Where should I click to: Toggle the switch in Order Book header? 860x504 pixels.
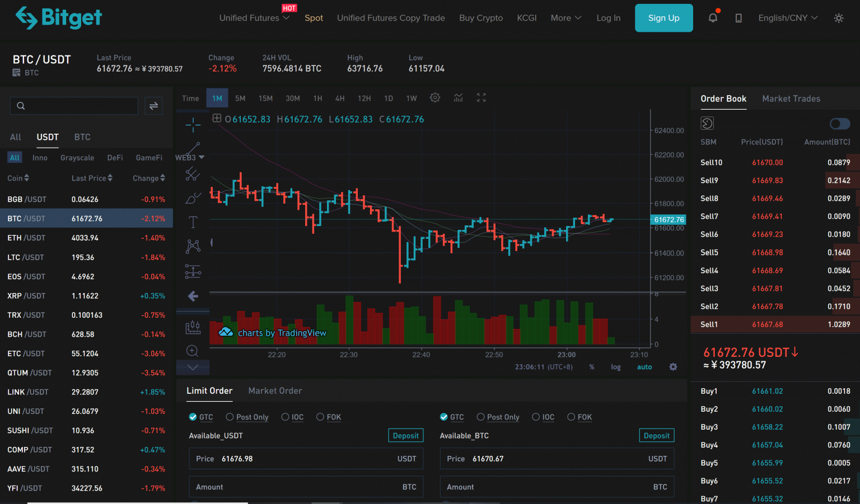pyautogui.click(x=839, y=124)
